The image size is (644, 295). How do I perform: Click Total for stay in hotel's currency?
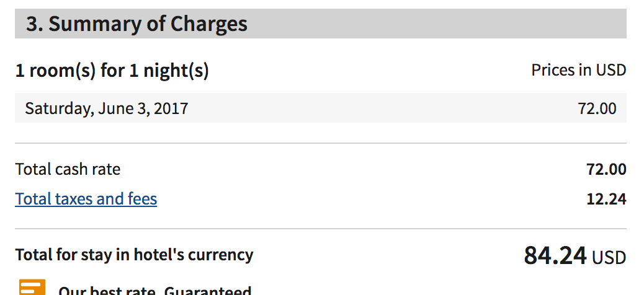134,255
